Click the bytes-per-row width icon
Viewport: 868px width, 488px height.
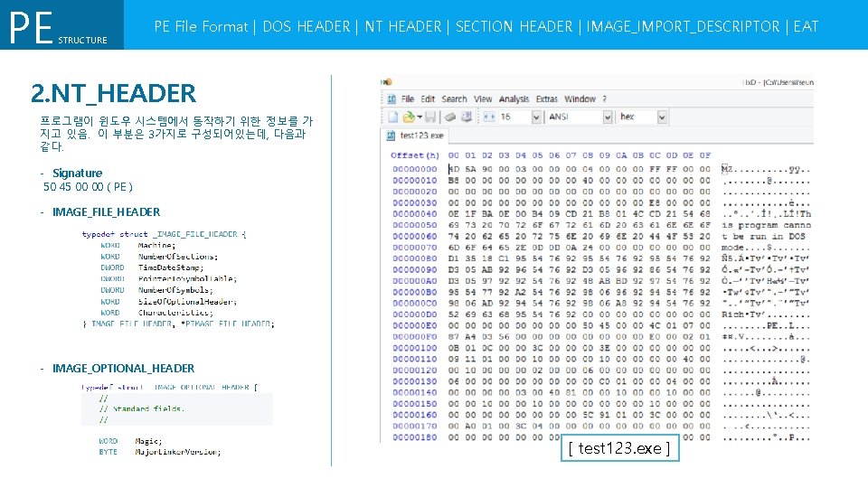point(489,117)
